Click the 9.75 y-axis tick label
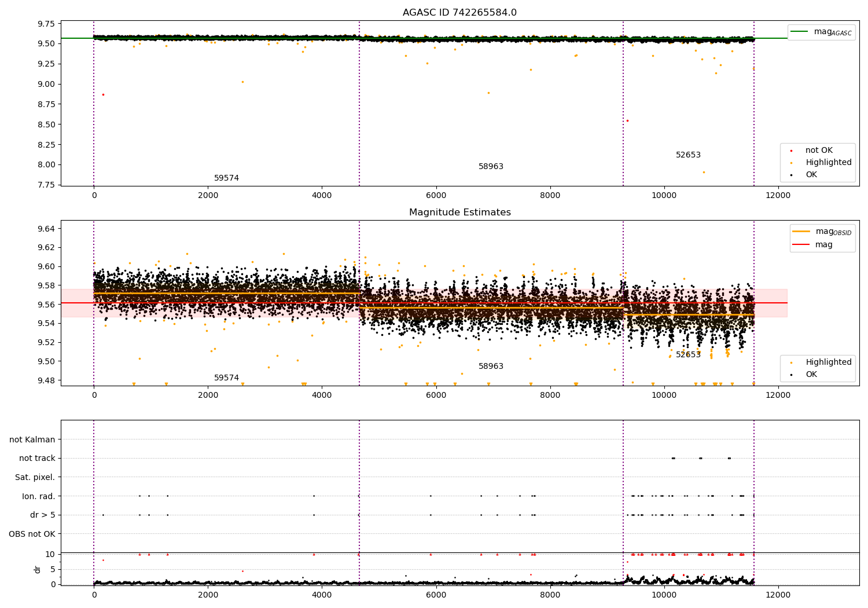Image resolution: width=868 pixels, height=608 pixels. [x=46, y=24]
